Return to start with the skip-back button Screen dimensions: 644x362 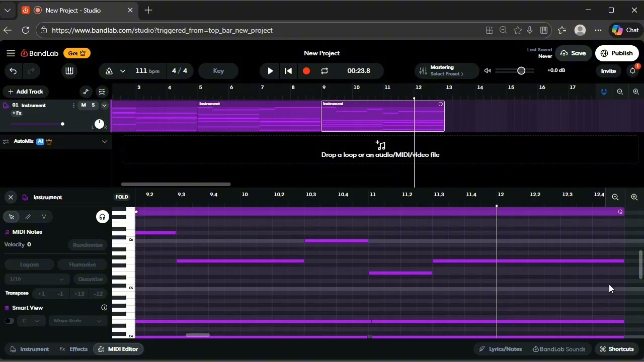[x=288, y=71]
